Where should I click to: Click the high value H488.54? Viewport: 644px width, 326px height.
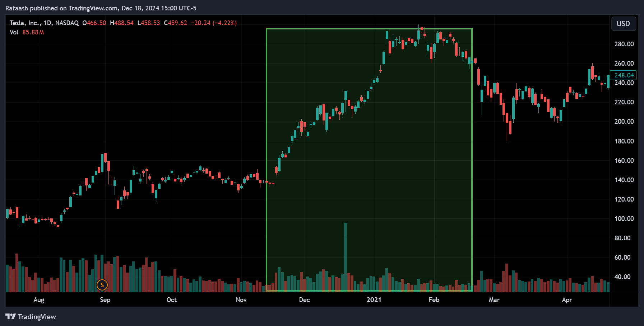coord(122,23)
